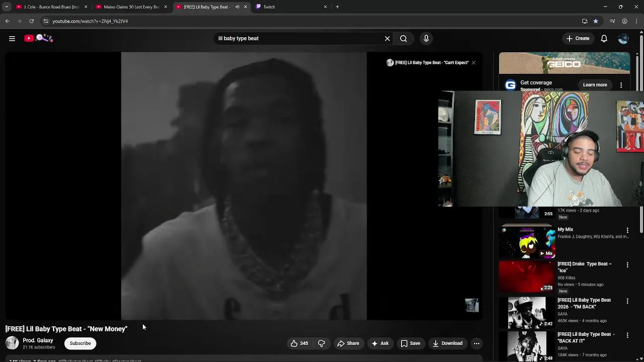Close the Twitch tab

tap(325, 7)
